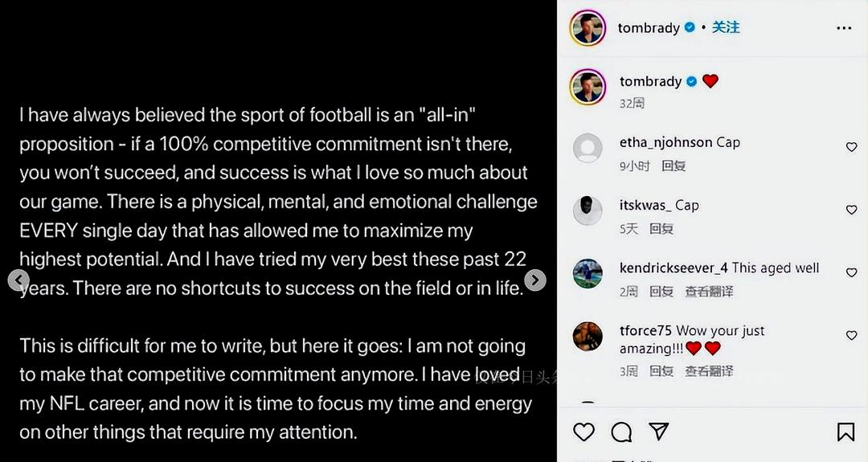
Task: Like tforce75's comment with the heart
Action: 851,335
